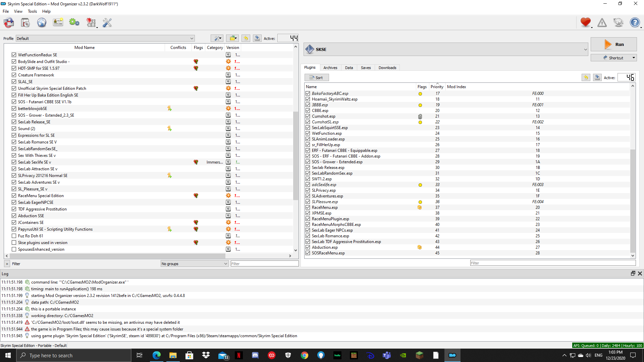Switch to the Saves tab
Viewport: 644px width, 362px height.
point(366,68)
